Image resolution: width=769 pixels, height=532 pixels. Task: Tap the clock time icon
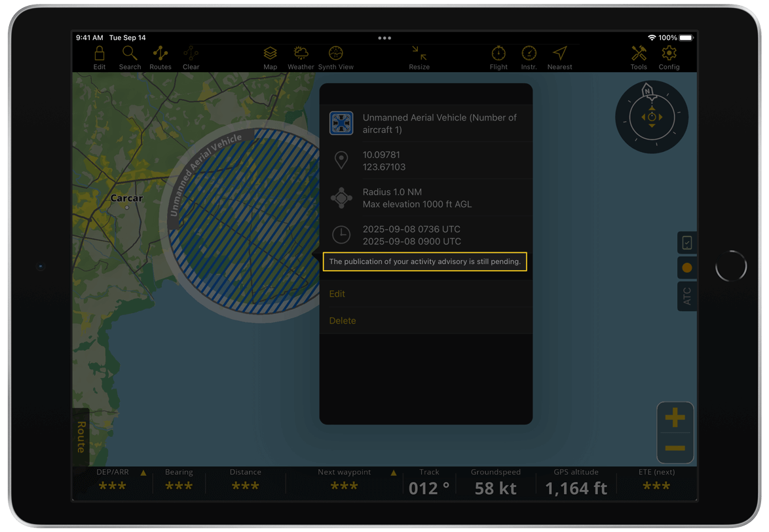point(341,235)
